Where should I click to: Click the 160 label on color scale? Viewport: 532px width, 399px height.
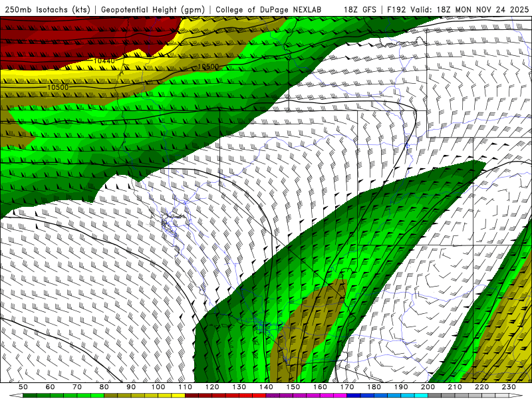(321, 387)
